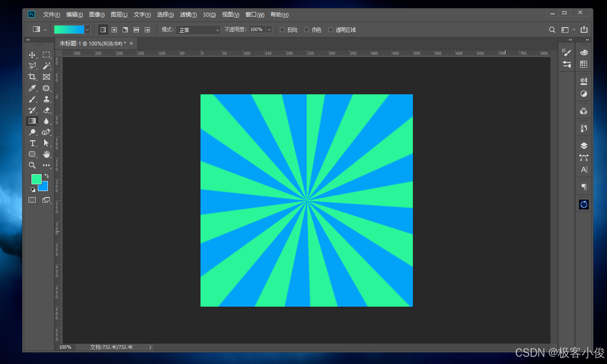Select the Rectangular Marquee tool
Screen dimensions: 607x364
click(46, 55)
